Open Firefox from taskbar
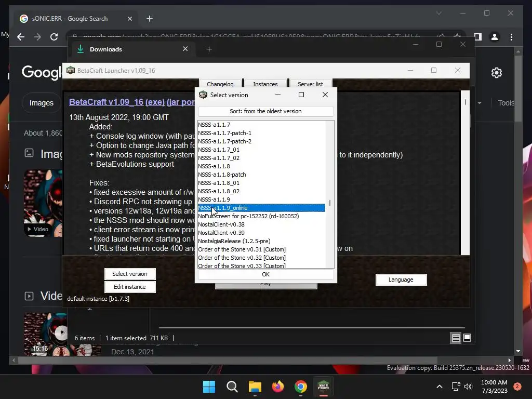 pyautogui.click(x=278, y=387)
